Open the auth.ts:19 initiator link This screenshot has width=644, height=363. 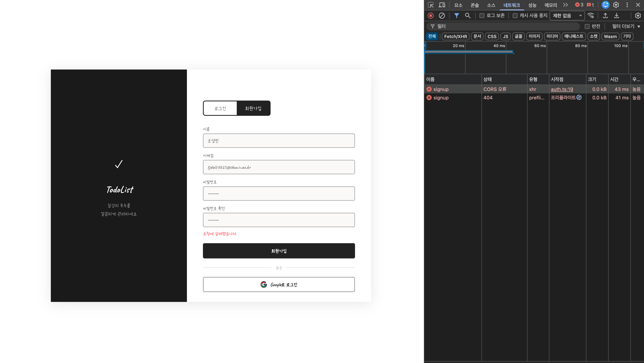coord(562,89)
